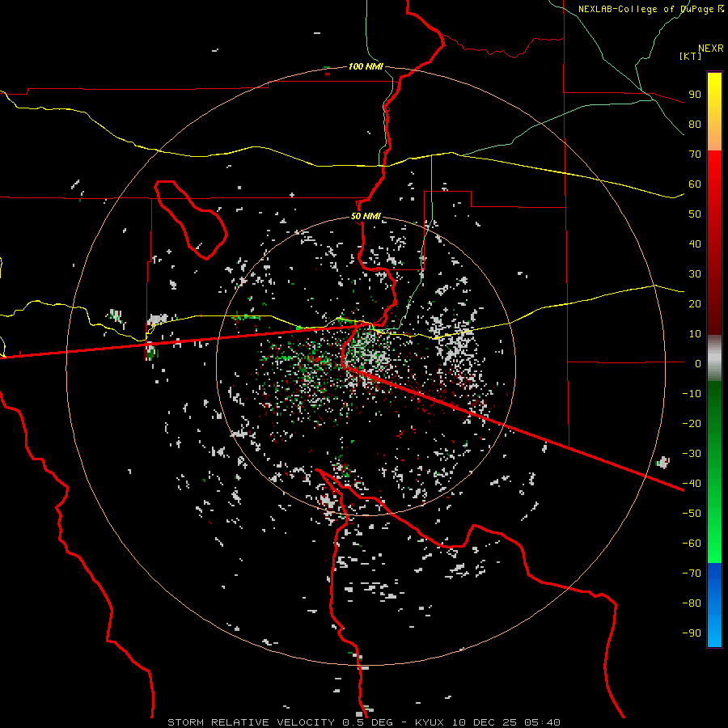This screenshot has height=728, width=728.
Task: Click the 10 value on velocity scale
Action: click(695, 334)
